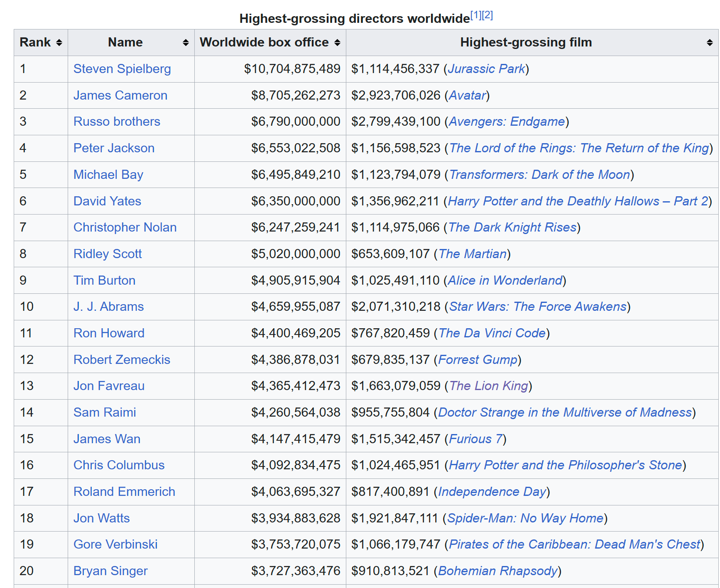Visit Gore Verbinski article
720x588 pixels.
(x=115, y=544)
